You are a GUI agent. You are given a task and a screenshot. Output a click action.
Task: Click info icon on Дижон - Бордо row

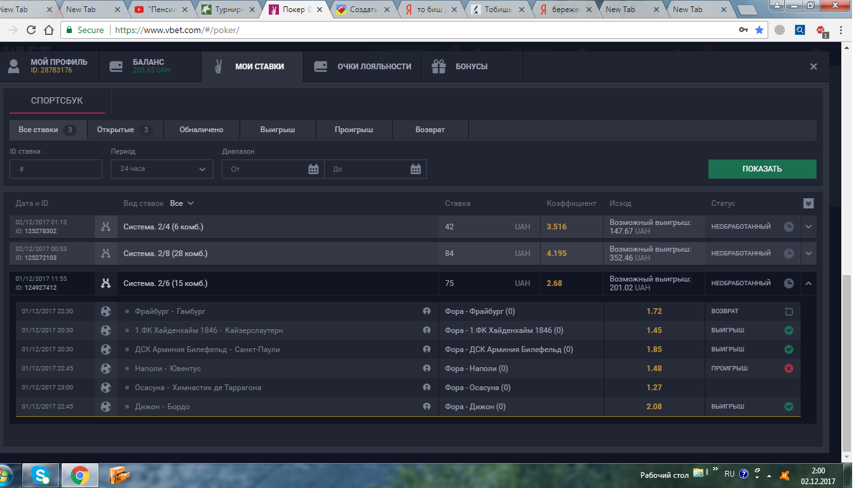point(427,407)
